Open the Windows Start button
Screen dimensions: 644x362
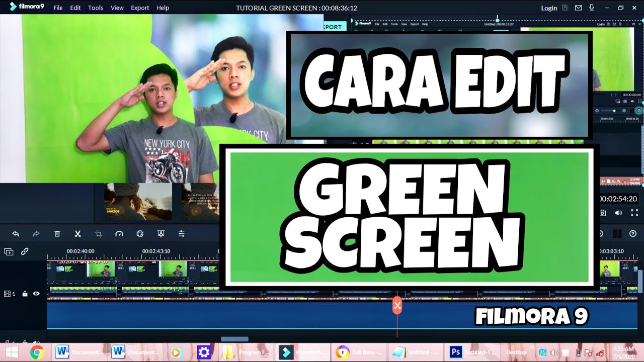11,352
